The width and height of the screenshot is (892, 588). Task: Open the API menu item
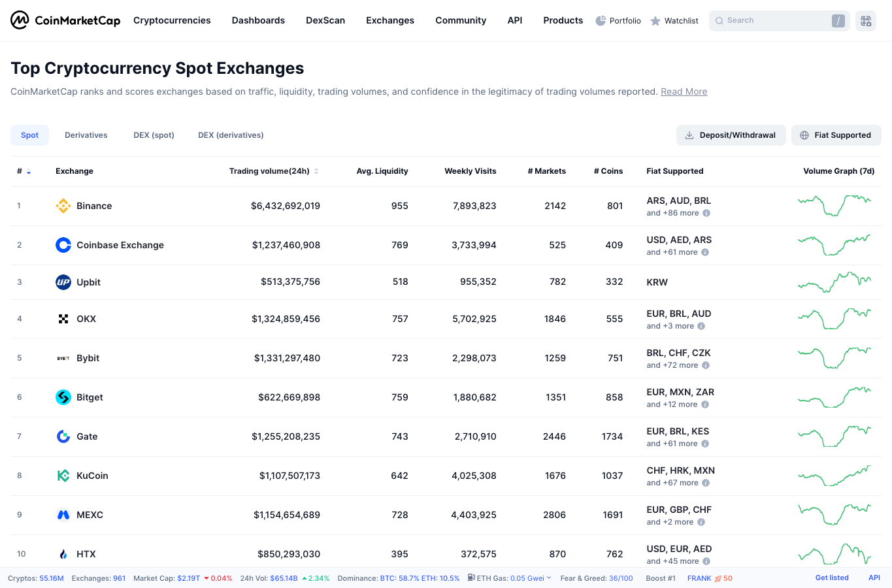point(515,20)
